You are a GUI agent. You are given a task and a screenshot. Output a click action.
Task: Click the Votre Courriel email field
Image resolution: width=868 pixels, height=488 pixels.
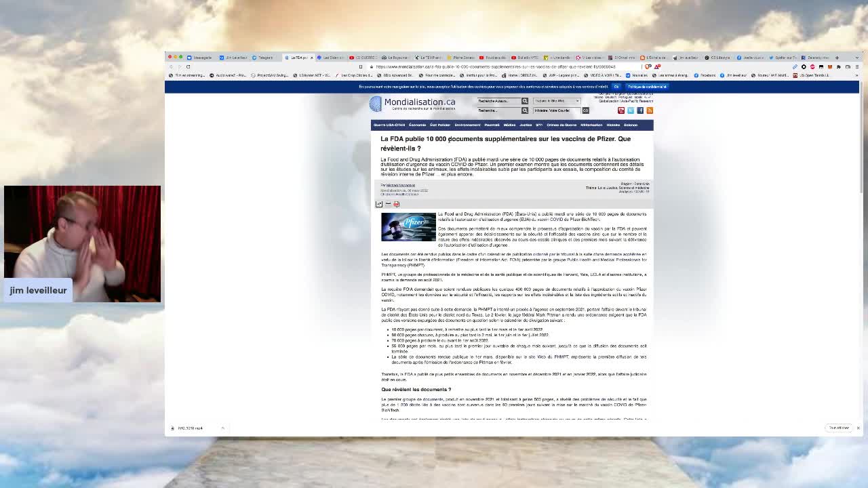pos(556,110)
